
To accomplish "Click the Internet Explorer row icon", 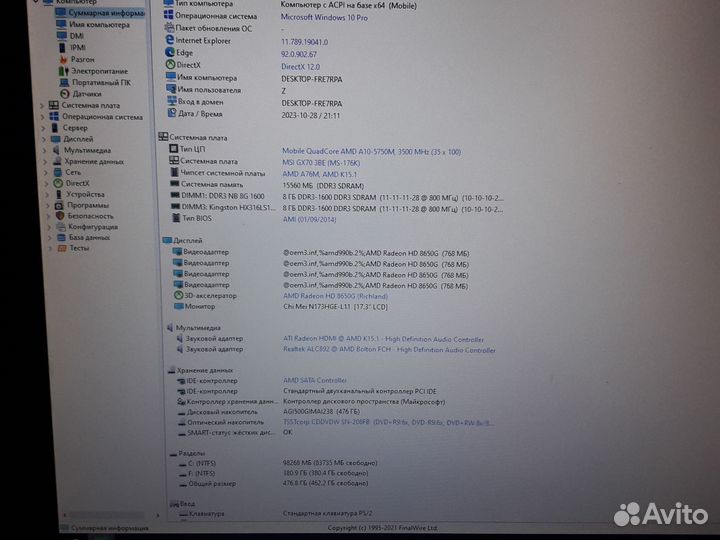I will [x=169, y=40].
